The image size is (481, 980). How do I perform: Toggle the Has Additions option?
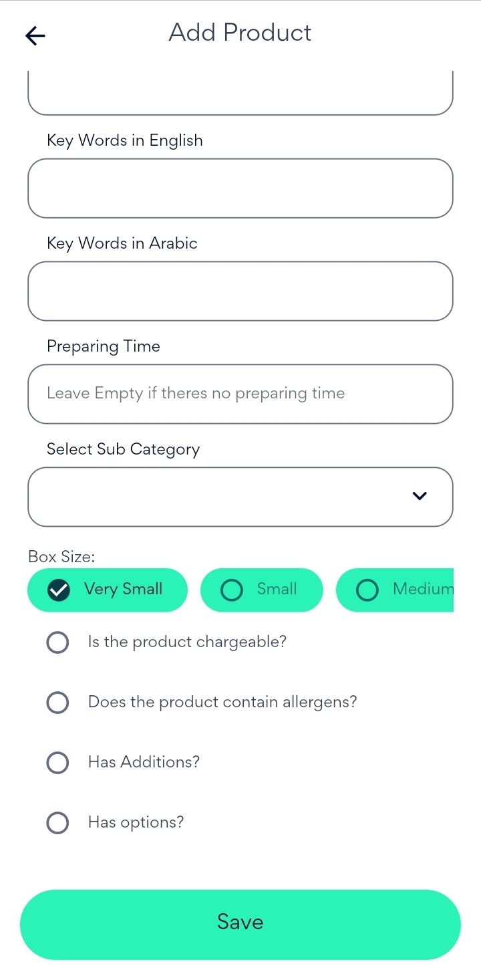coord(57,763)
